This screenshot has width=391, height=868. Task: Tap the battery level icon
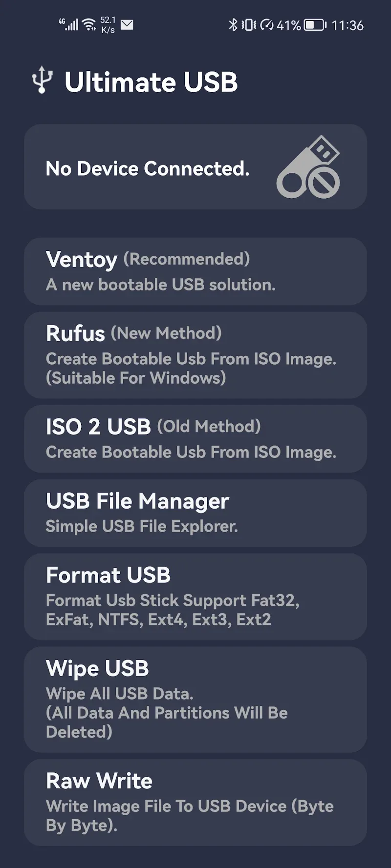(315, 25)
